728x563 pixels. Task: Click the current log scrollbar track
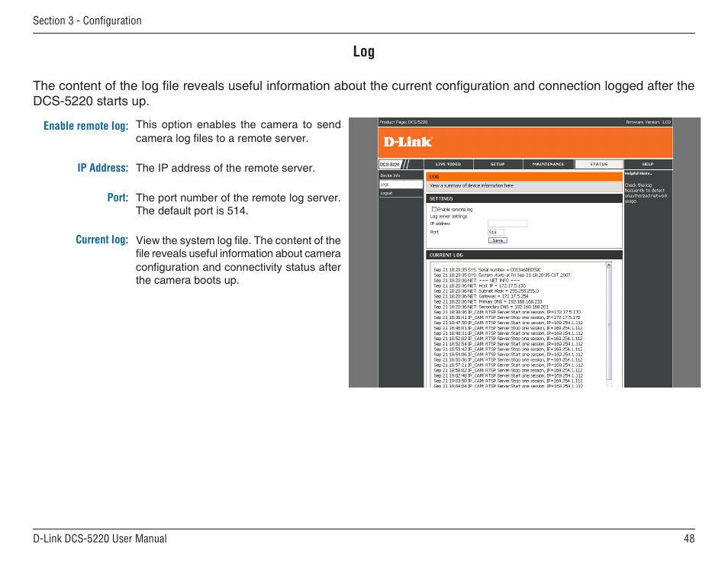(x=609, y=325)
